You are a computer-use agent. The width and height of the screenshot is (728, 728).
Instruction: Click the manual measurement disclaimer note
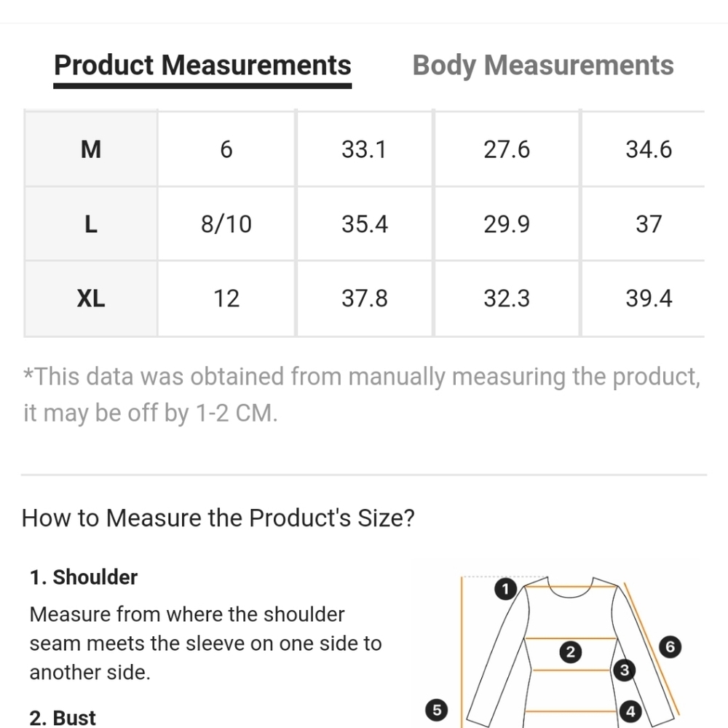tap(362, 395)
